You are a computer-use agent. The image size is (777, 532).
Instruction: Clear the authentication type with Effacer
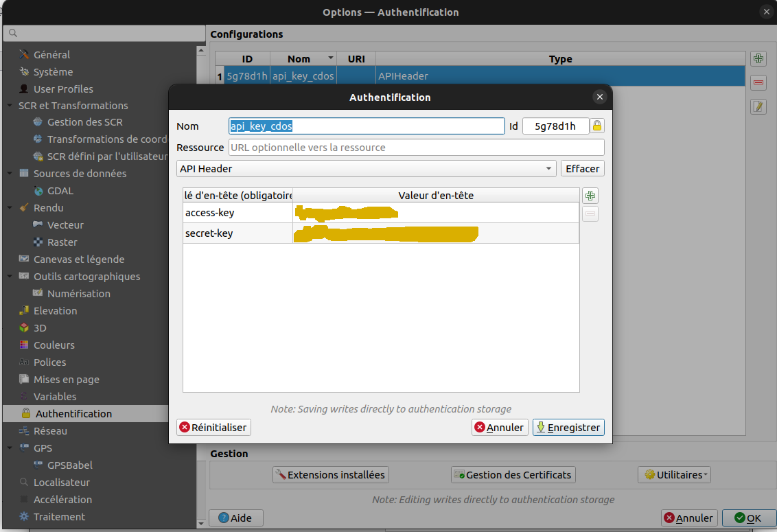[582, 168]
